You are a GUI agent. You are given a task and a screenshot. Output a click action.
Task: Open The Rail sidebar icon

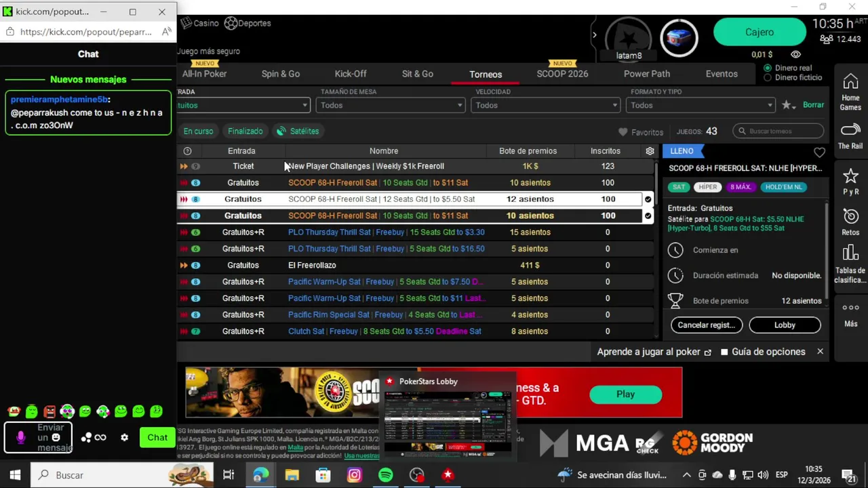click(x=850, y=129)
